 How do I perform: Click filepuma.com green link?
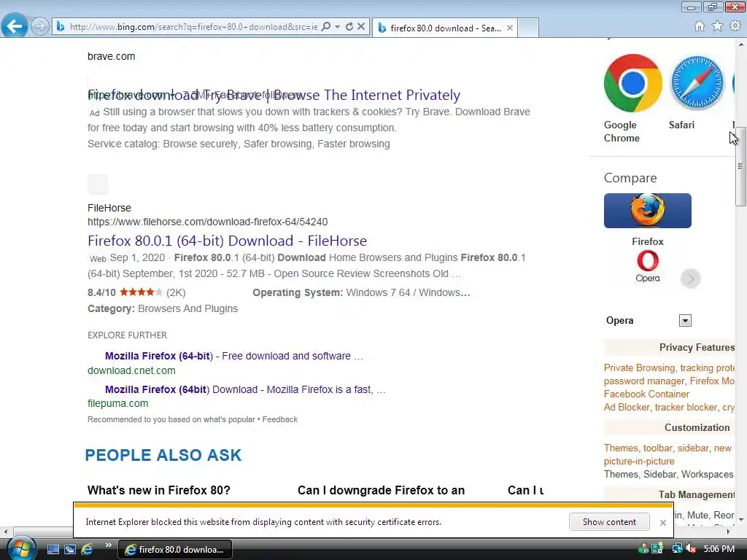117,403
